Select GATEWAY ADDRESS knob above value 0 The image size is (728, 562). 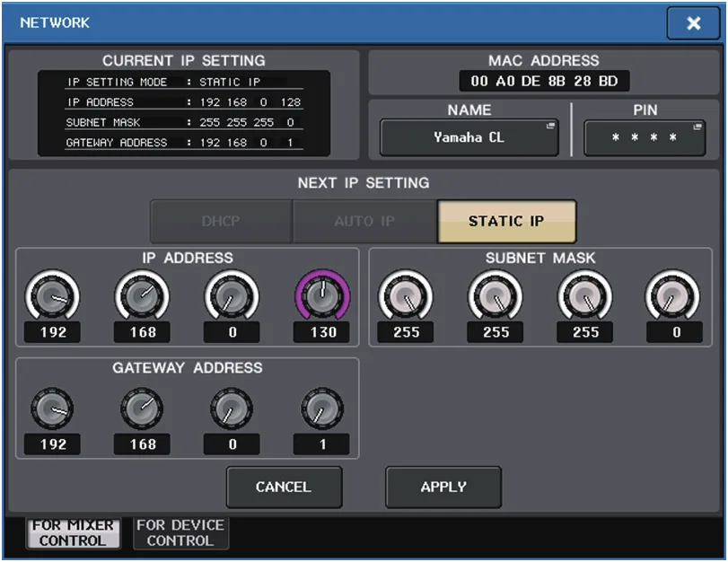click(x=232, y=408)
